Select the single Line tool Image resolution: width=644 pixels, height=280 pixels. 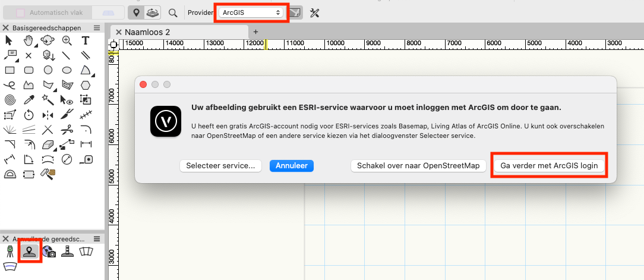click(67, 55)
